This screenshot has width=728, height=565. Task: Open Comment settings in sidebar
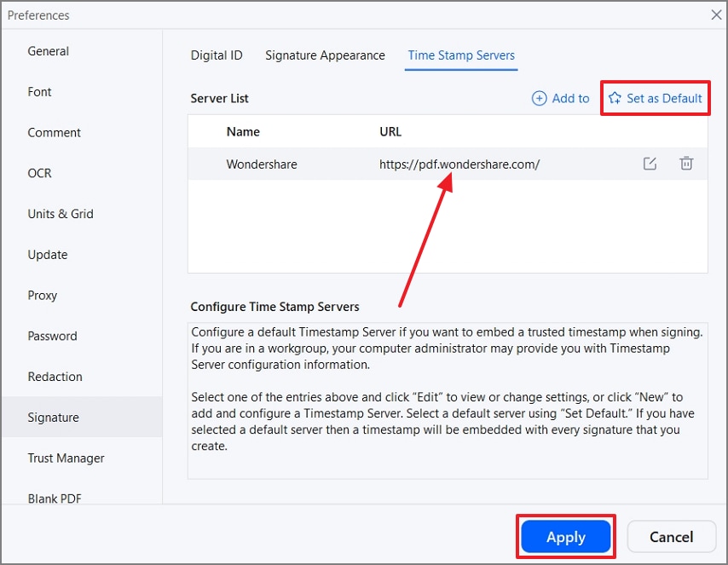(55, 133)
